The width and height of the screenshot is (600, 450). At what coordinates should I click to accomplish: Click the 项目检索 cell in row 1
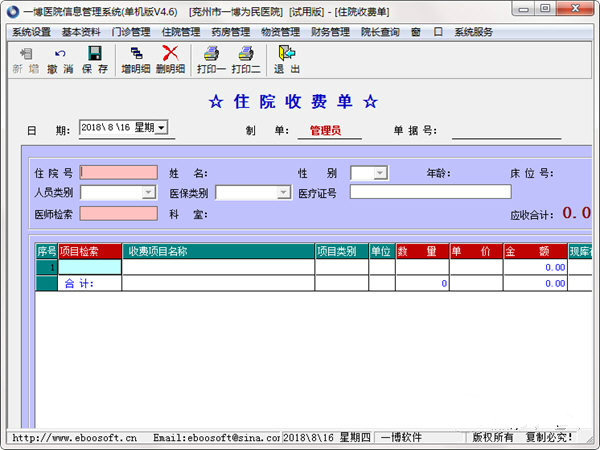coord(90,267)
